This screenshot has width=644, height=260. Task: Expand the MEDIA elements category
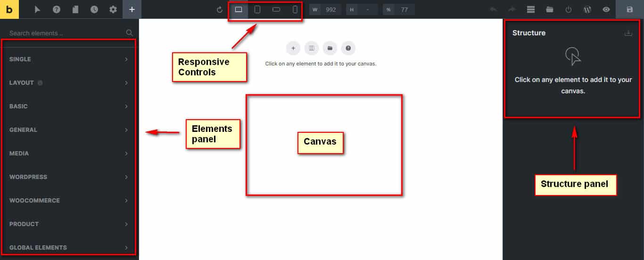68,154
